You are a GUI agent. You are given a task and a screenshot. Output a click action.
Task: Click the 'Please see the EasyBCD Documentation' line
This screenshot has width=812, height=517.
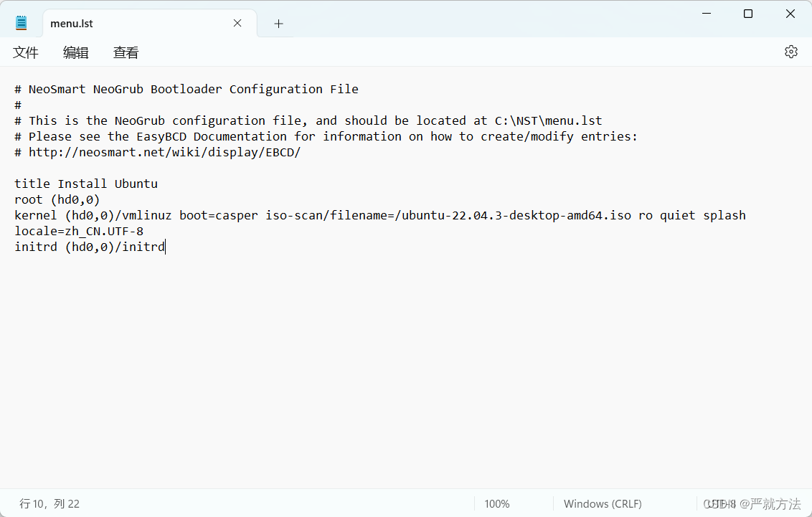coord(326,137)
